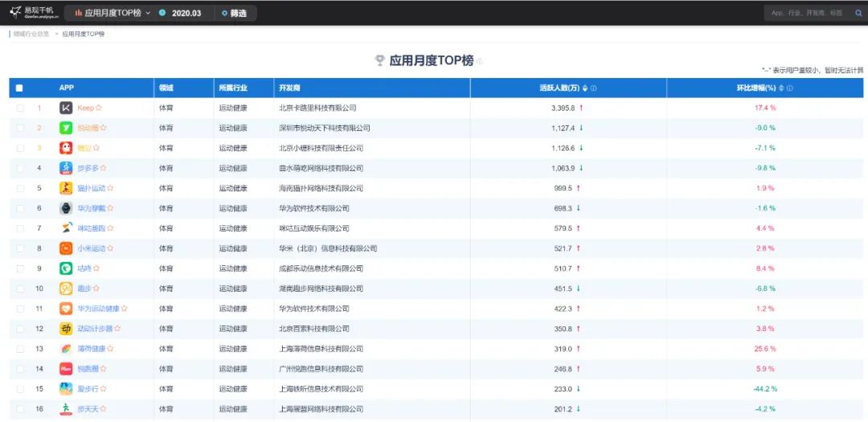
Task: Click the 开发商 column header
Action: tap(289, 88)
